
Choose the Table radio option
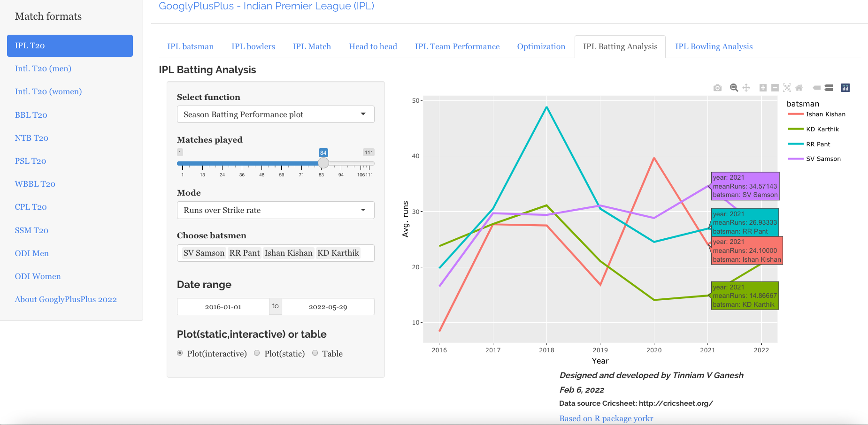click(315, 353)
